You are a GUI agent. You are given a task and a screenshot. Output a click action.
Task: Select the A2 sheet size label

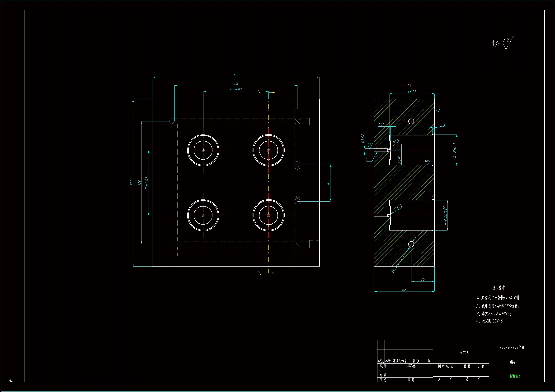coord(11,380)
